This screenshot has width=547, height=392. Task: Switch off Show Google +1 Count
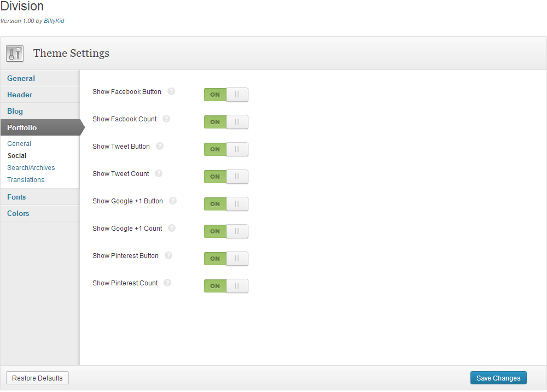pos(226,231)
